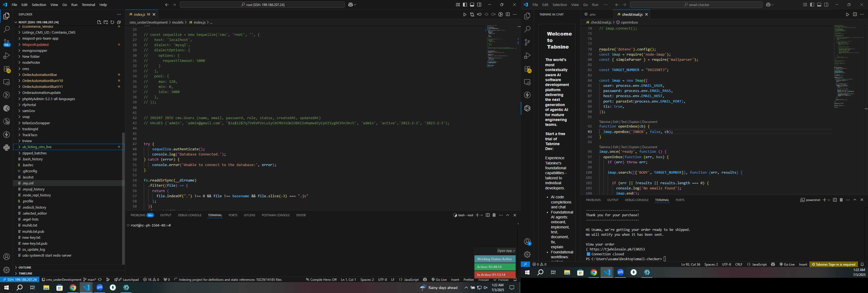
Task: Switch to GITLENS panel tab
Action: click(249, 215)
